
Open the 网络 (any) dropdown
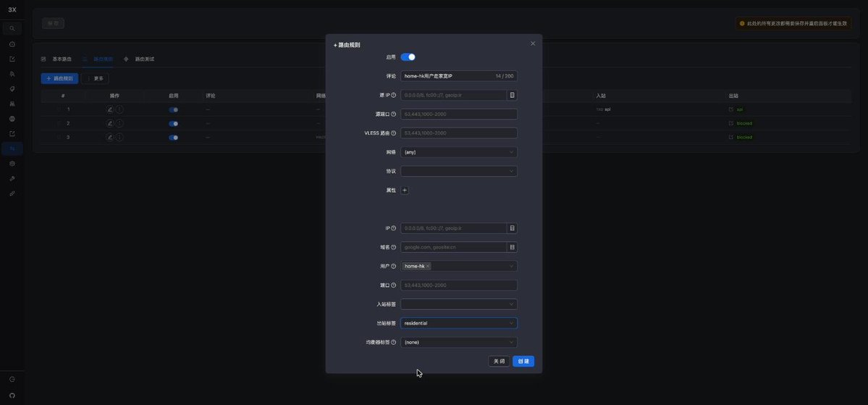click(x=459, y=152)
